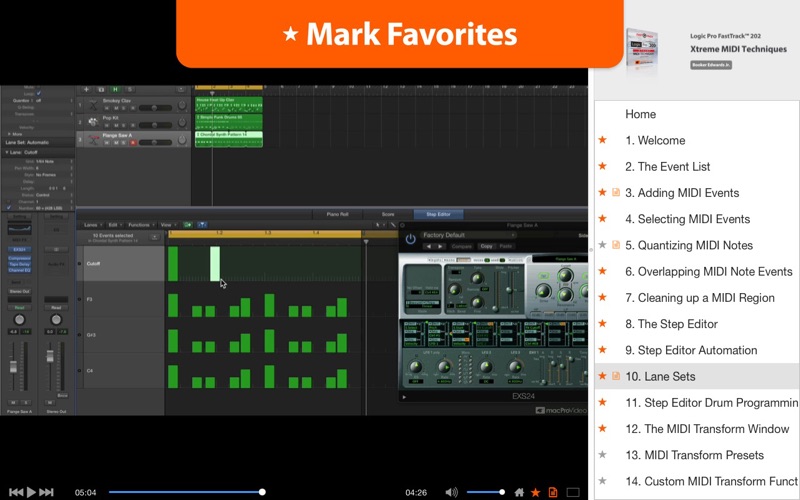Mute the player volume speaker icon
The height and width of the screenshot is (500, 800).
click(451, 492)
